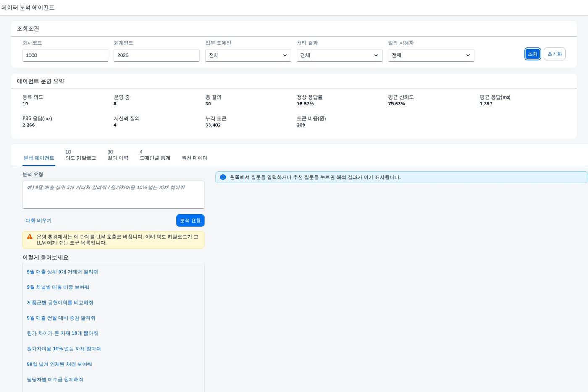
Task: Expand the 처리 결과 dropdown
Action: (x=339, y=55)
